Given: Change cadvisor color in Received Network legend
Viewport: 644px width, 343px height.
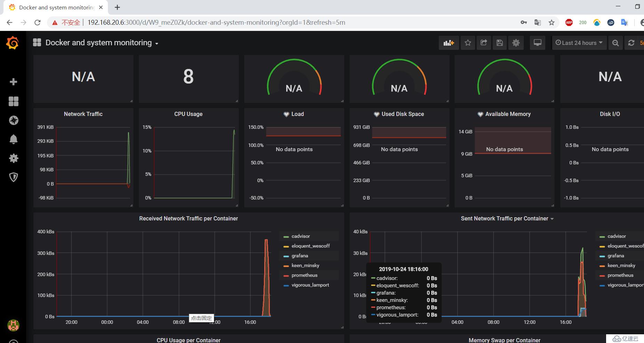Looking at the screenshot, I should (x=286, y=237).
